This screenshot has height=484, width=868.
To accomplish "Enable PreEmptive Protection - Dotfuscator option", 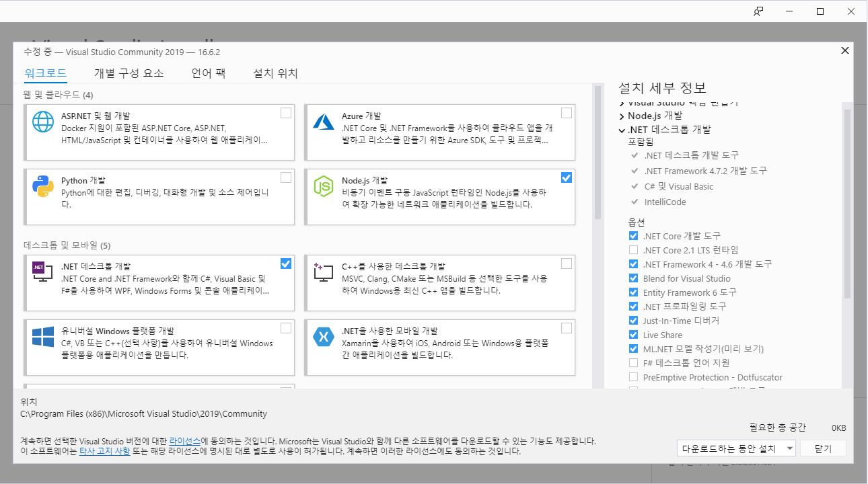I will (633, 377).
